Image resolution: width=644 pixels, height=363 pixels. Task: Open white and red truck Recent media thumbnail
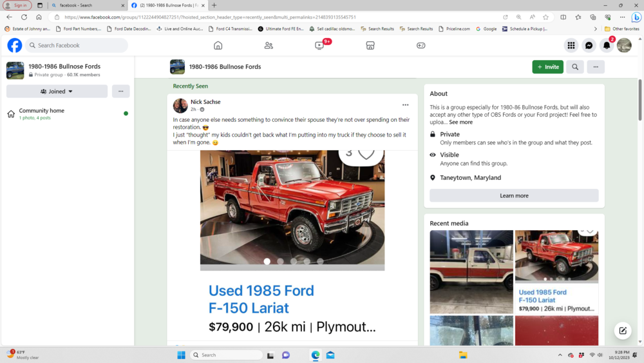[471, 271]
